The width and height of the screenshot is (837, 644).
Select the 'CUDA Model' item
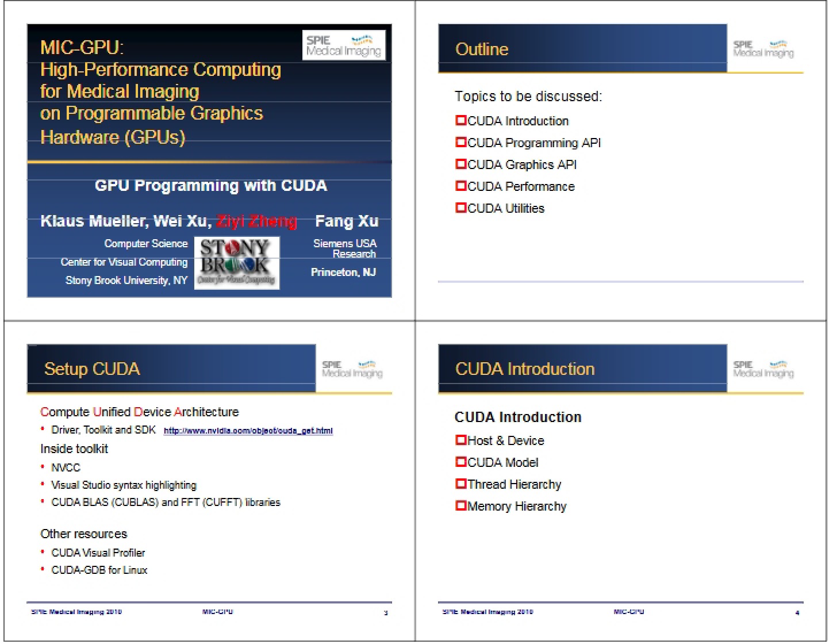coord(503,462)
